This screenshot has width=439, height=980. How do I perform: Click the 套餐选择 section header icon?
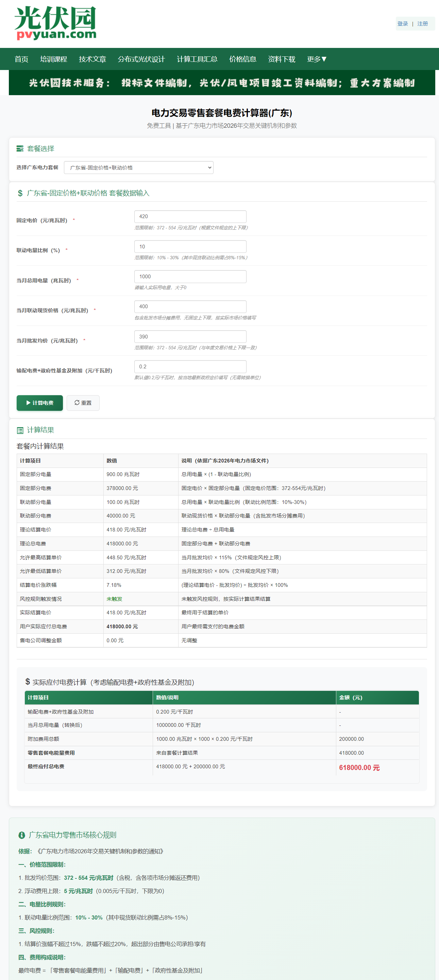[x=20, y=149]
